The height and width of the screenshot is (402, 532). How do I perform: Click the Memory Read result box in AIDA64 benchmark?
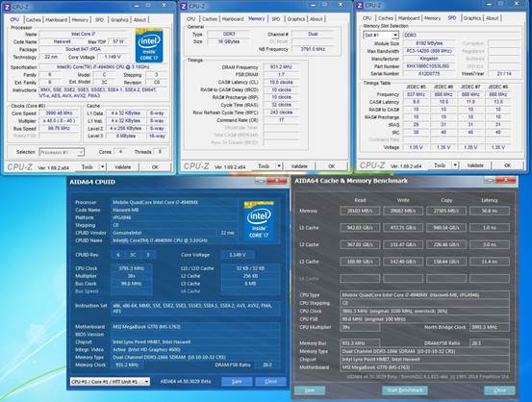click(x=360, y=211)
